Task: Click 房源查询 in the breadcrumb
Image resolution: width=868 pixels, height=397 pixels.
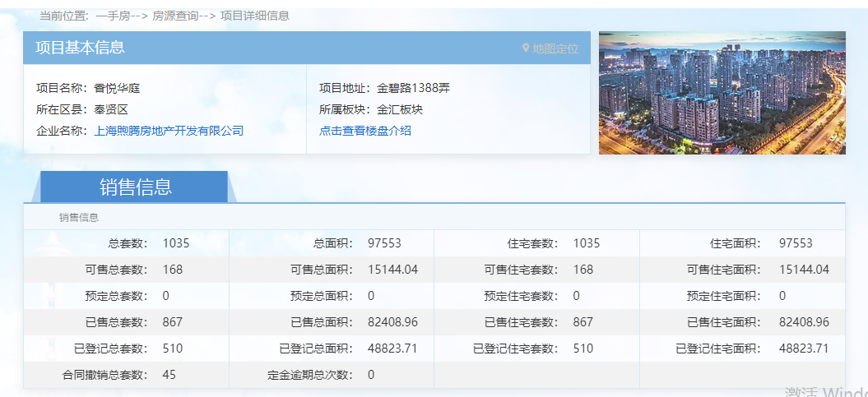Action: click(x=175, y=16)
